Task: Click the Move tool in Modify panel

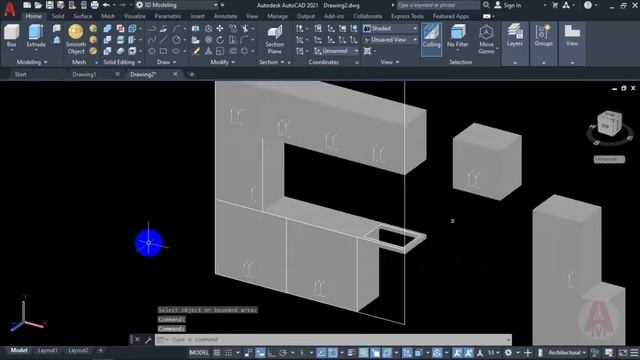Action: pyautogui.click(x=220, y=29)
